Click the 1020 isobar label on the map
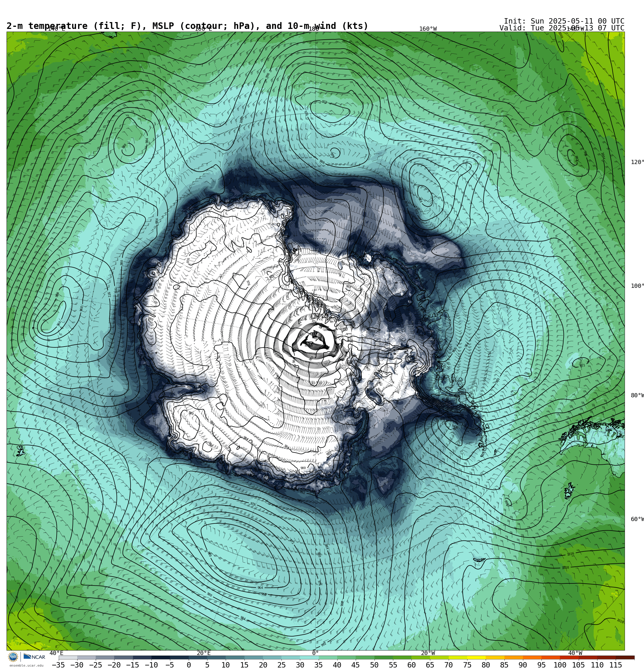The height and width of the screenshot is (669, 644). (566, 568)
